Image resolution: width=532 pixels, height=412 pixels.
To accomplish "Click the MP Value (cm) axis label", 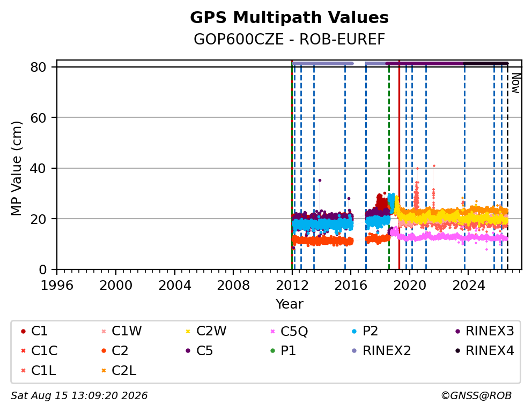I will point(16,168).
